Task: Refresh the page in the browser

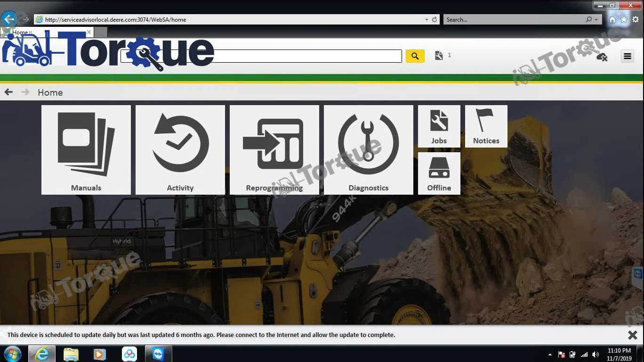Action: click(435, 20)
